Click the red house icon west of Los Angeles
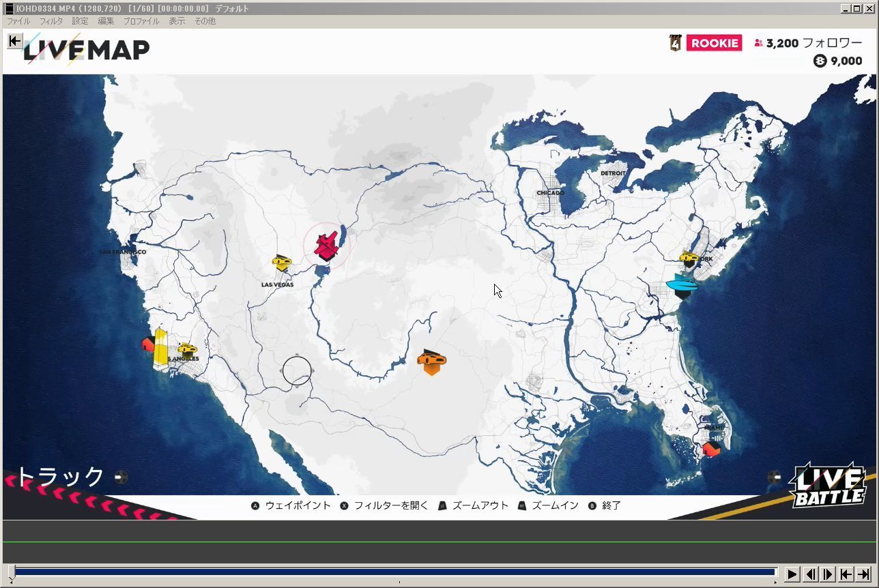The height and width of the screenshot is (588, 879). 148,344
